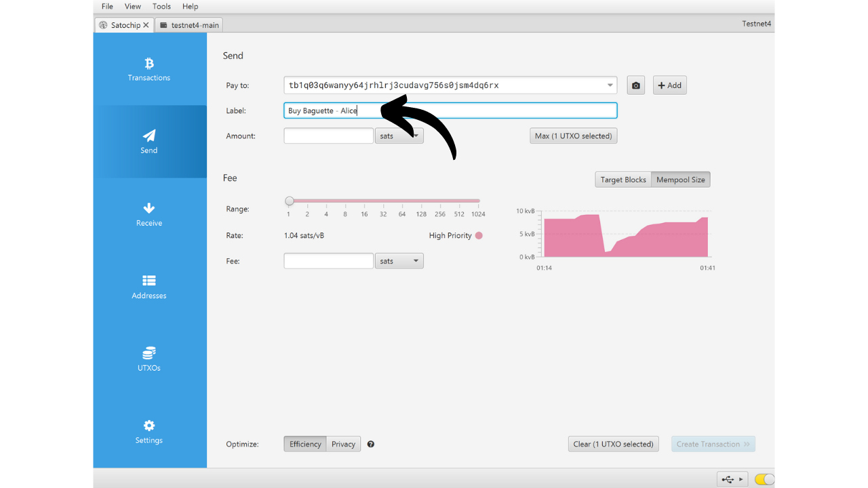Switch to the testnet4-main tab

pos(189,25)
